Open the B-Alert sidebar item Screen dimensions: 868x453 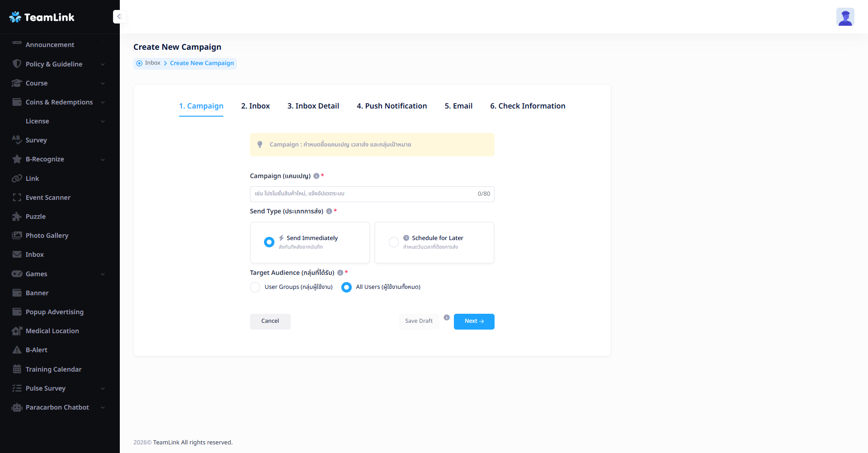point(36,350)
